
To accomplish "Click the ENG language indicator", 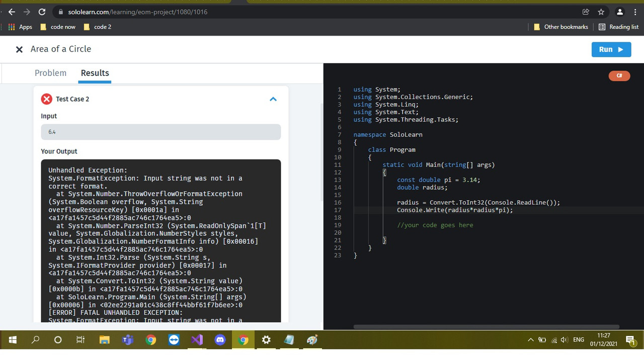I will tap(579, 340).
